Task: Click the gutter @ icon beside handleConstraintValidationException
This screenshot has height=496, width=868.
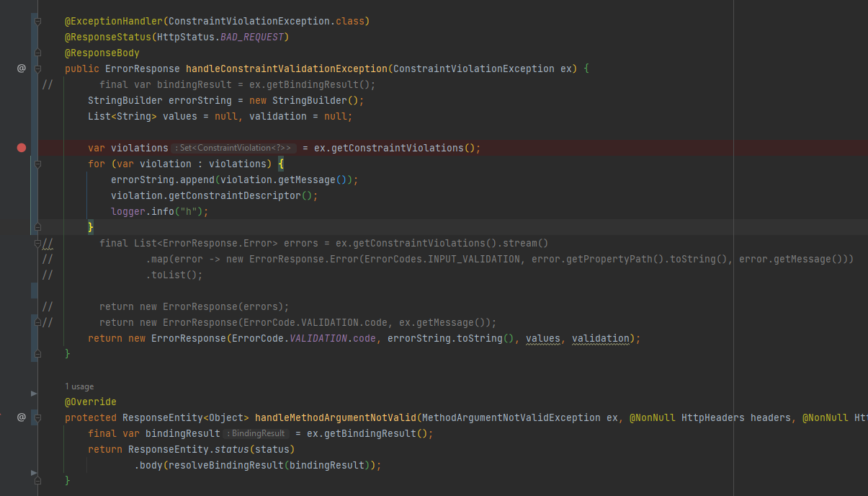Action: pos(22,68)
